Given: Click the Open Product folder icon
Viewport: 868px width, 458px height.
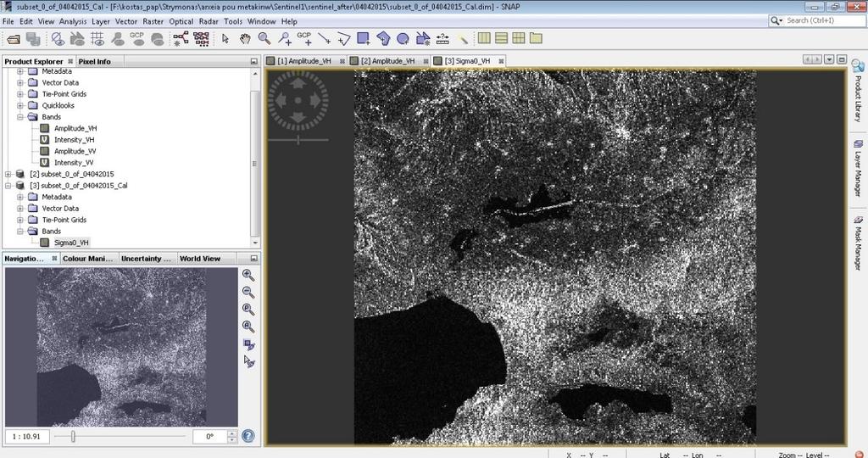Looking at the screenshot, I should (x=14, y=39).
